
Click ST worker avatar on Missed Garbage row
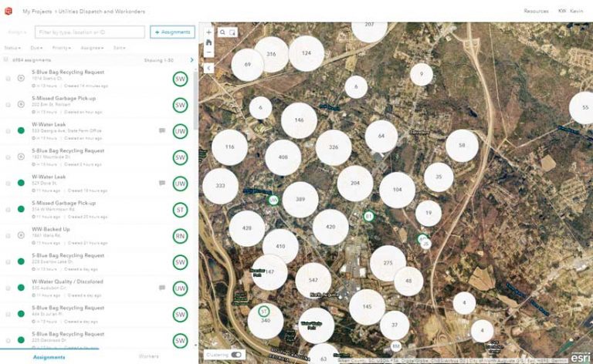tap(180, 210)
